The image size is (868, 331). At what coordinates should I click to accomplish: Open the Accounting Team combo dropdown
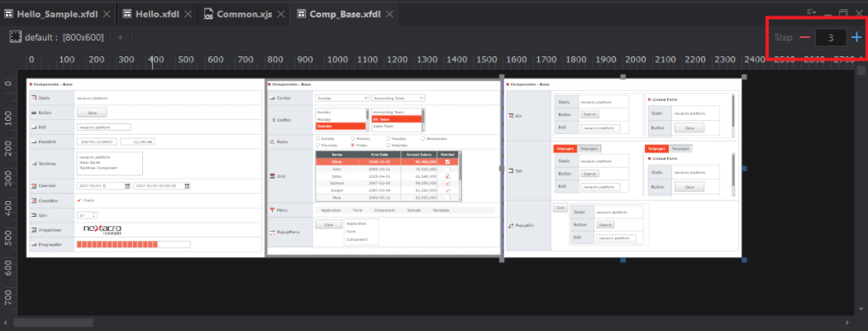[422, 98]
